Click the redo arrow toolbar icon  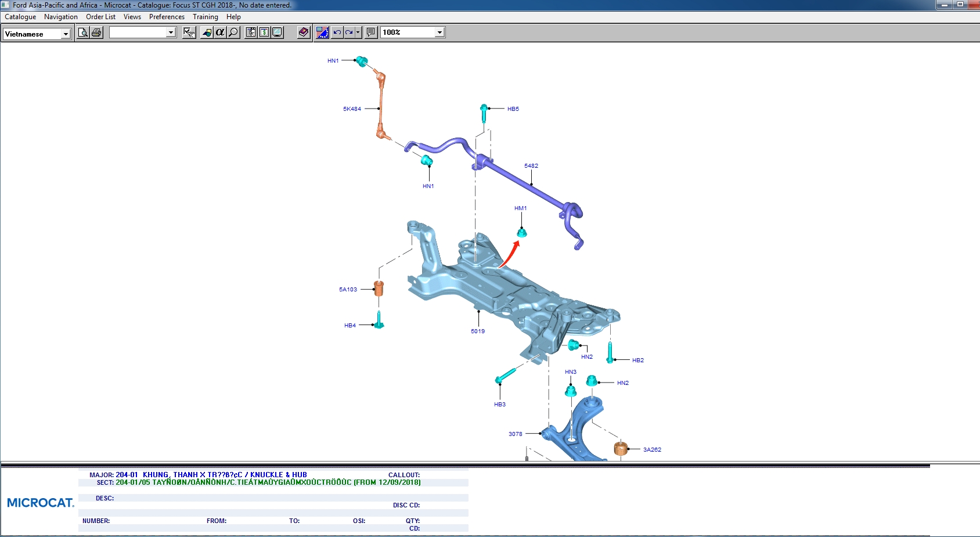349,33
